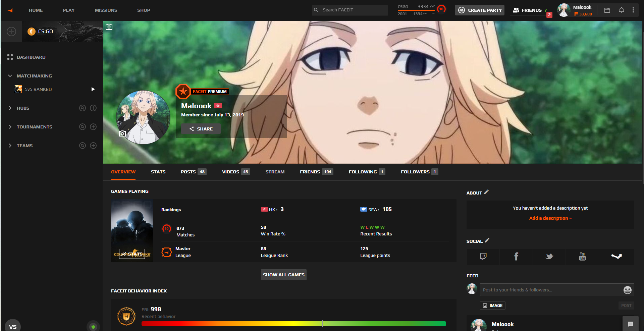Click the FBI recent behavior color bar
The image size is (644, 331).
[x=294, y=324]
